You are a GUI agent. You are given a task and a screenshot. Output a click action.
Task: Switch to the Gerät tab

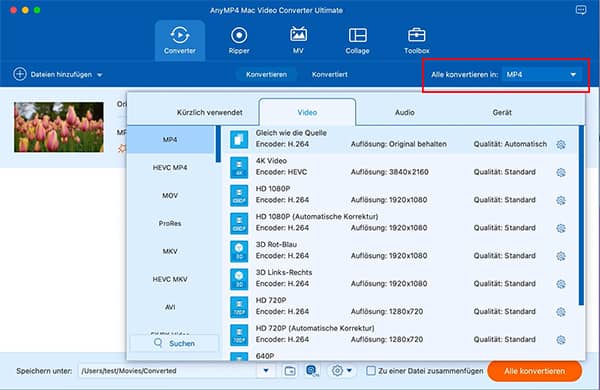point(502,112)
